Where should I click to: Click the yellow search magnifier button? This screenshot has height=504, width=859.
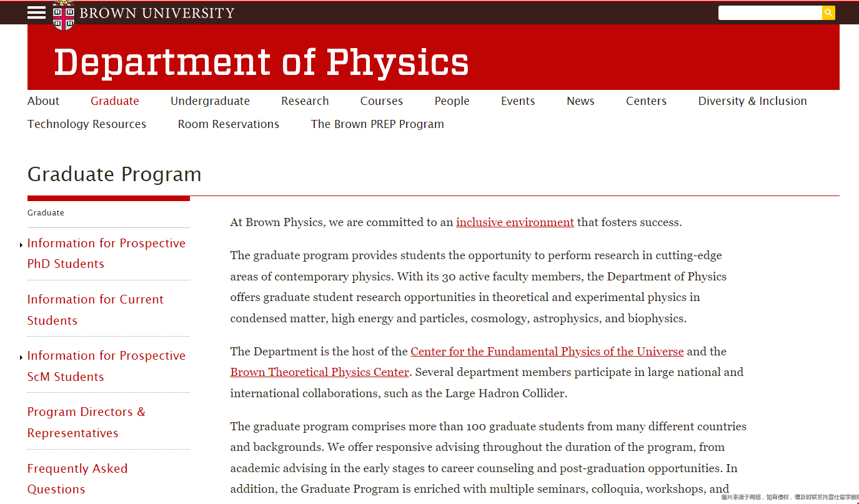[x=828, y=12]
